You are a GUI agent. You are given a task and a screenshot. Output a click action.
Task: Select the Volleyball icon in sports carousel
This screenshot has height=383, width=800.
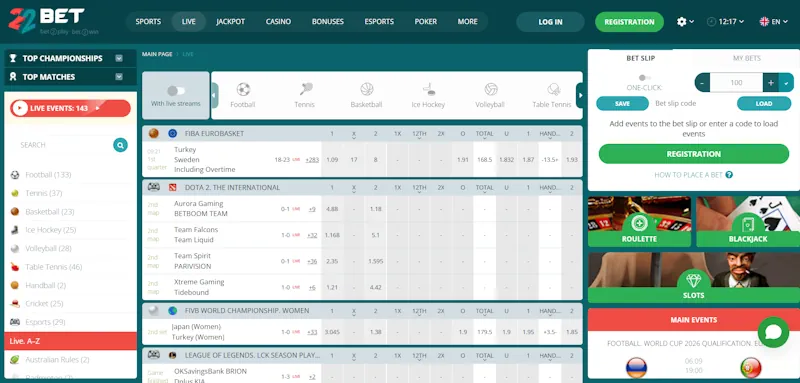[x=491, y=90]
